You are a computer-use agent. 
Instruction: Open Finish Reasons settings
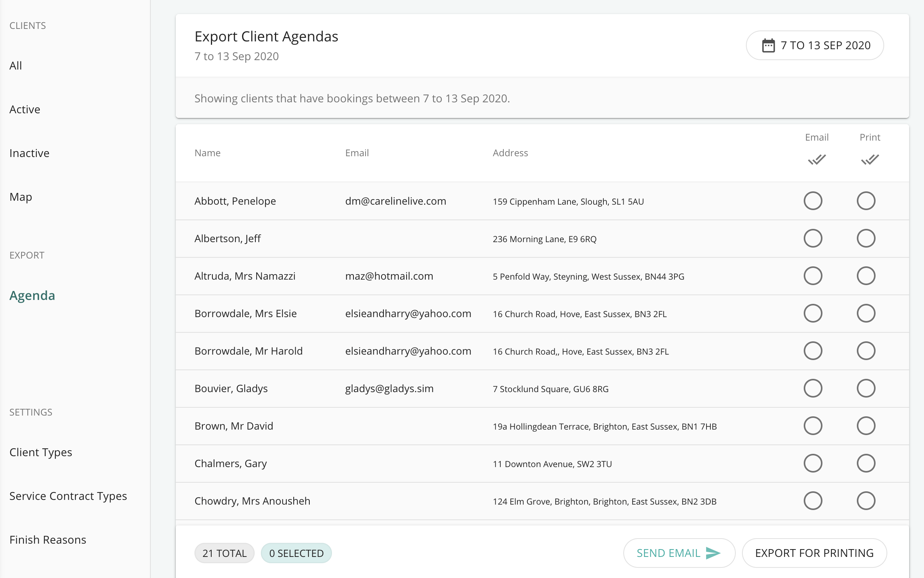(x=48, y=540)
